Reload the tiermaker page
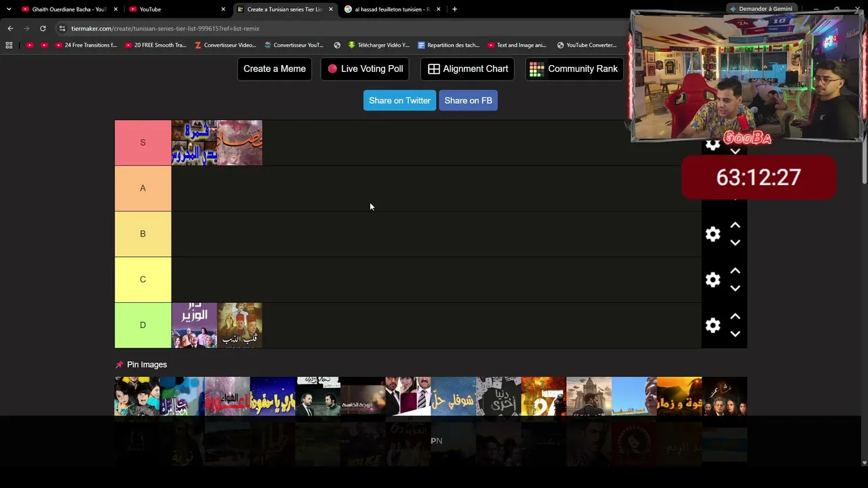 point(43,28)
